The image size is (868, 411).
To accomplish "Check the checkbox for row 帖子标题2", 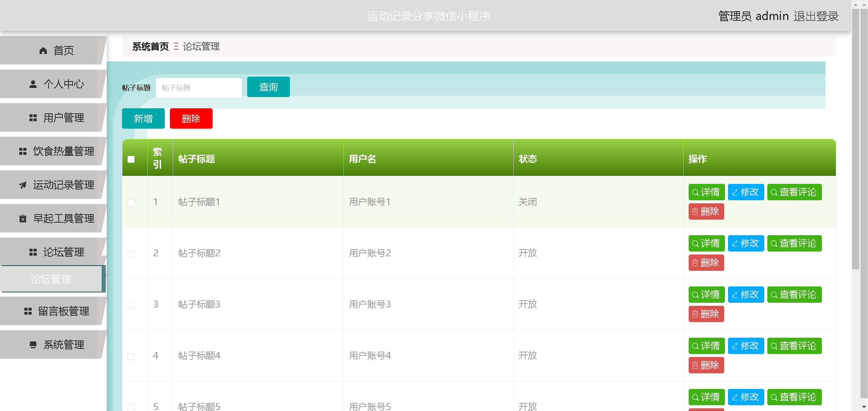I will [131, 254].
